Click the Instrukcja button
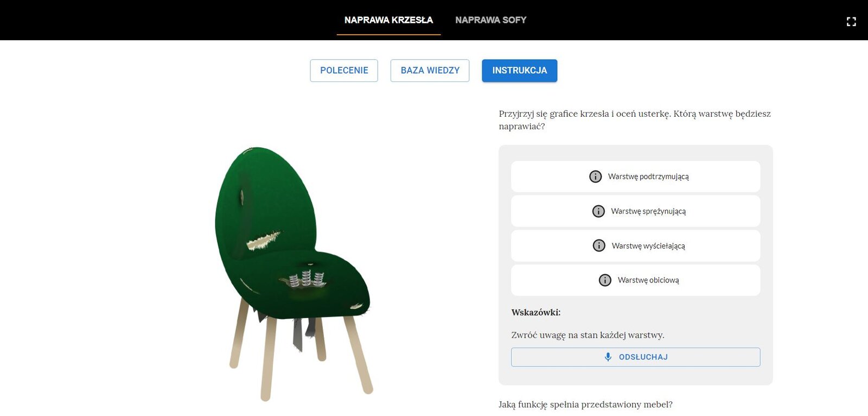The width and height of the screenshot is (868, 416). pos(519,71)
